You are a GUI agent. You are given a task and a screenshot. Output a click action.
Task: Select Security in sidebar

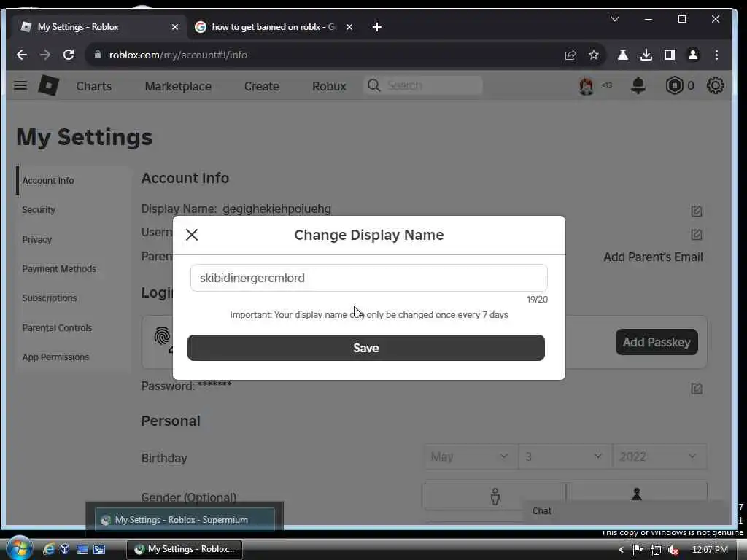pos(39,209)
